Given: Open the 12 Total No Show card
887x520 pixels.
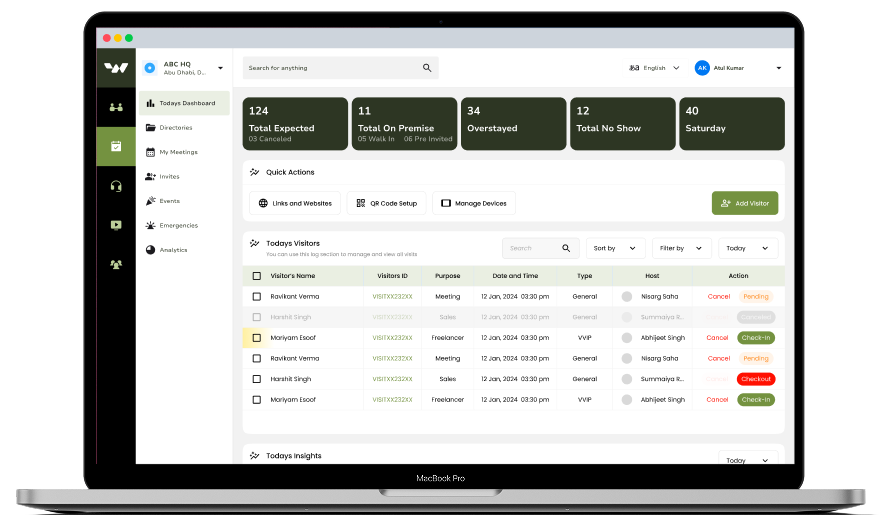Looking at the screenshot, I should pos(623,124).
